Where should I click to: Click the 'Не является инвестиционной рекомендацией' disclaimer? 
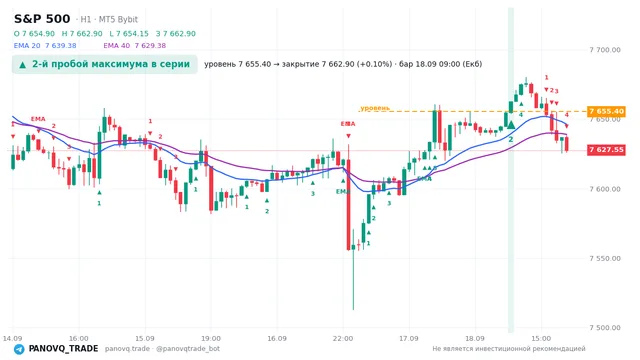[x=509, y=349]
